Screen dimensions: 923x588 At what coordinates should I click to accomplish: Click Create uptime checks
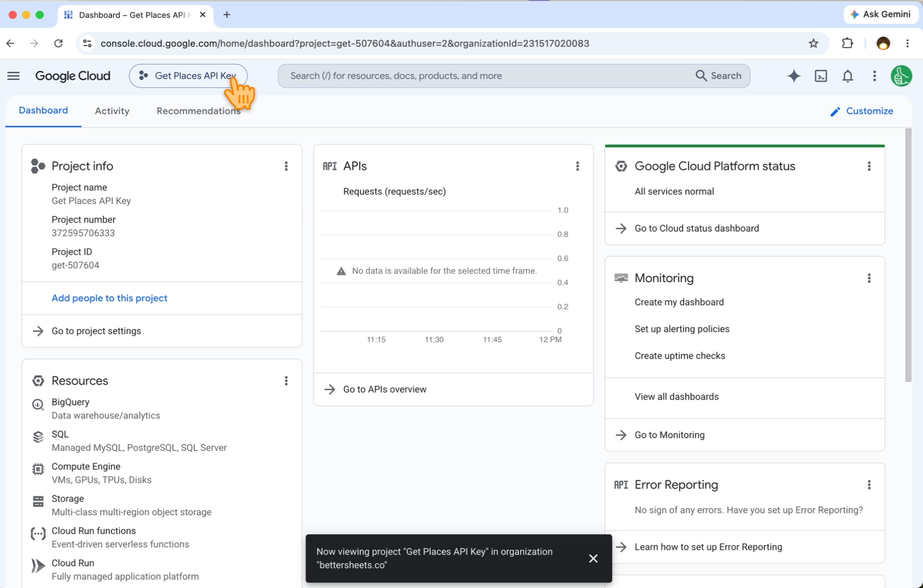click(680, 355)
